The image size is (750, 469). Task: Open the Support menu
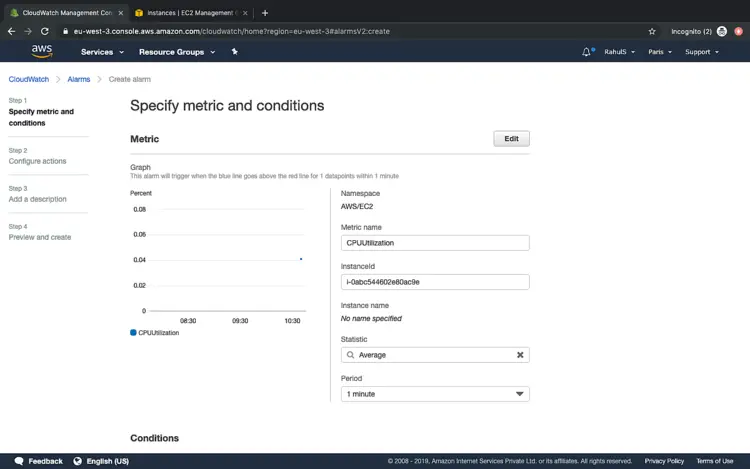(700, 52)
